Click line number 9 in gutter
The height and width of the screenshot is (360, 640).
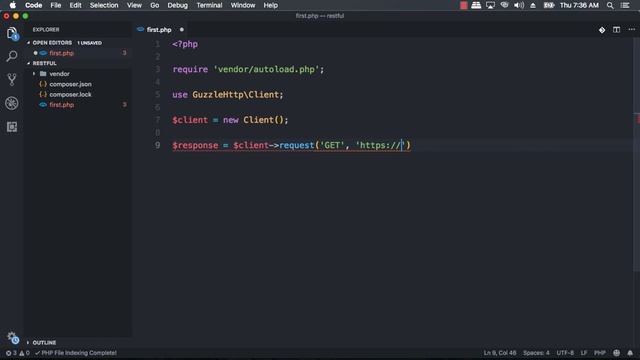point(157,145)
